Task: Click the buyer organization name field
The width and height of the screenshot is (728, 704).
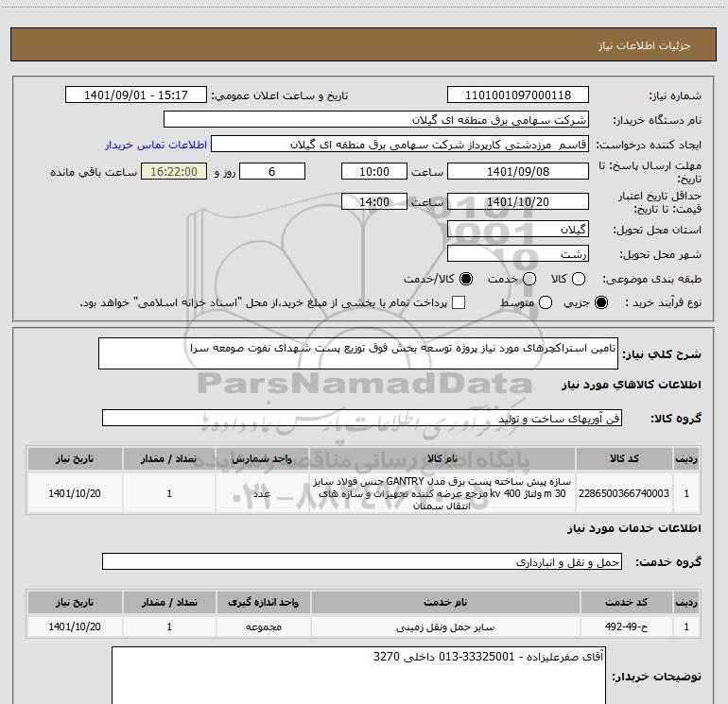Action: (x=376, y=119)
